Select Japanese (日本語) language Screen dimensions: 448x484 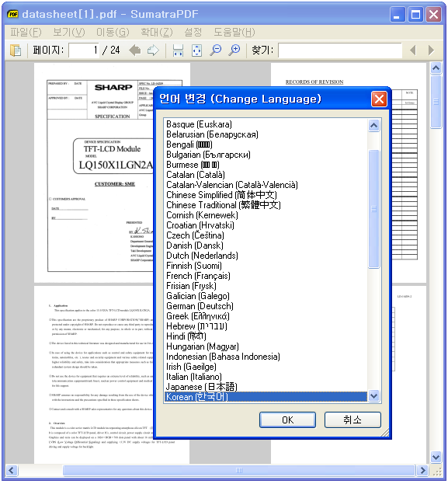(x=266, y=387)
